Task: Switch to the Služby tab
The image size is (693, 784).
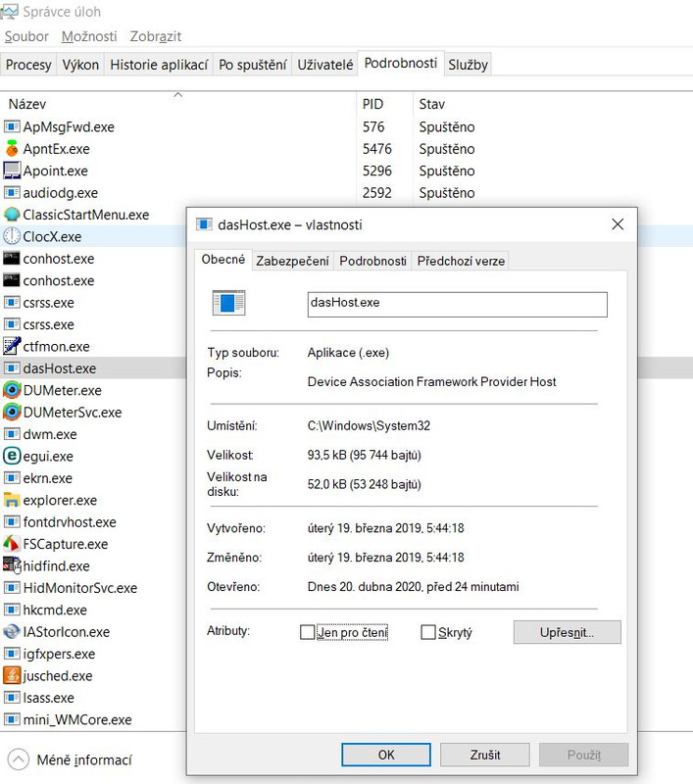Action: (468, 65)
